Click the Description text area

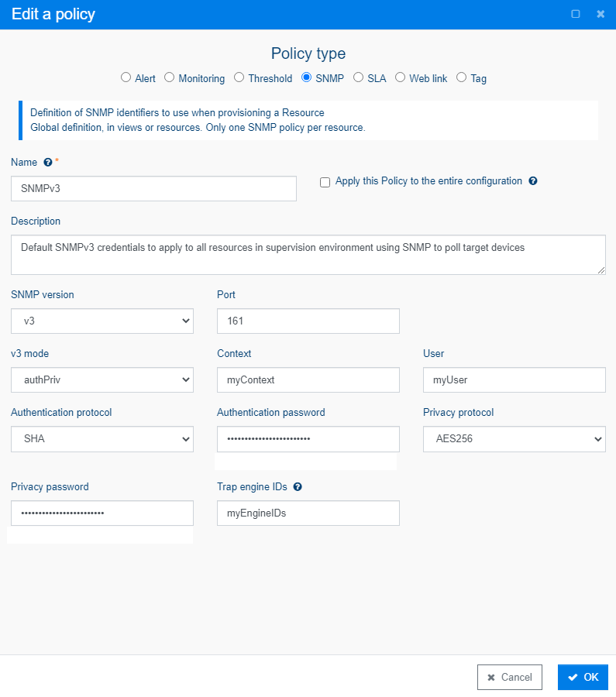[308, 255]
